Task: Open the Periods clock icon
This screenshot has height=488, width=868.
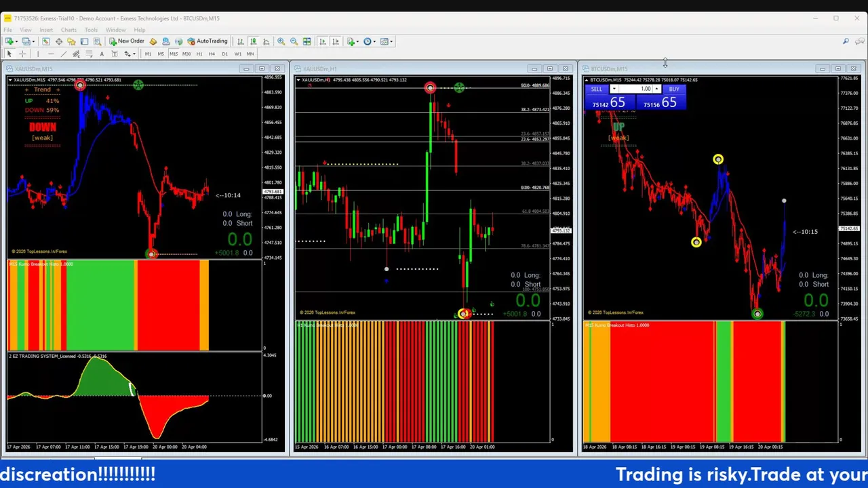Action: coord(368,41)
